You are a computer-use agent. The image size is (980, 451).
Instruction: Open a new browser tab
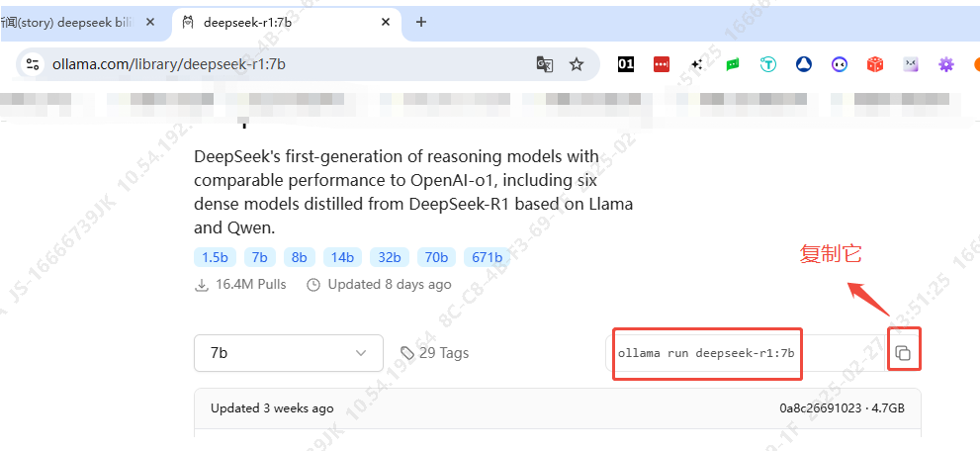coord(421,22)
